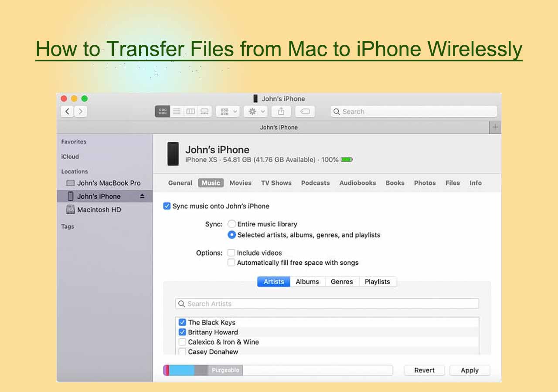558x392 pixels.
Task: Switch to list view in the toolbar
Action: (x=177, y=111)
